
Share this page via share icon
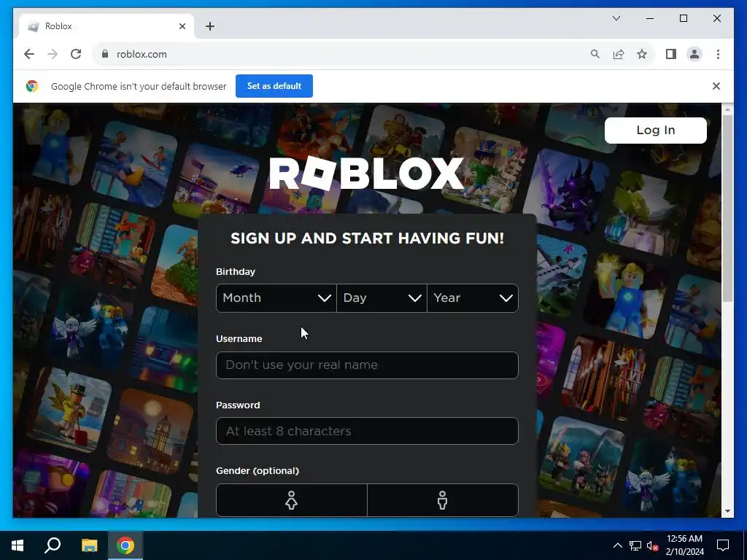click(x=619, y=54)
